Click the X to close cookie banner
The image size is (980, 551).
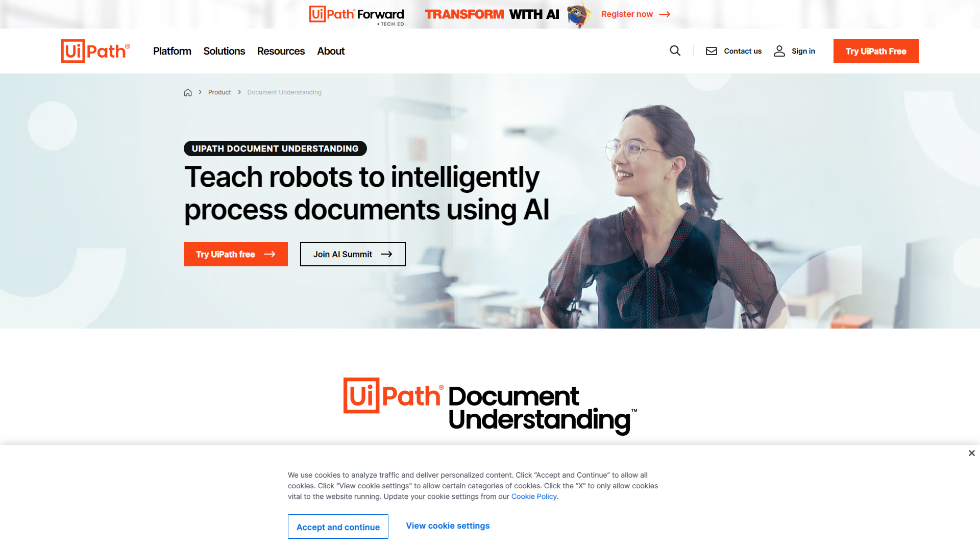972,453
